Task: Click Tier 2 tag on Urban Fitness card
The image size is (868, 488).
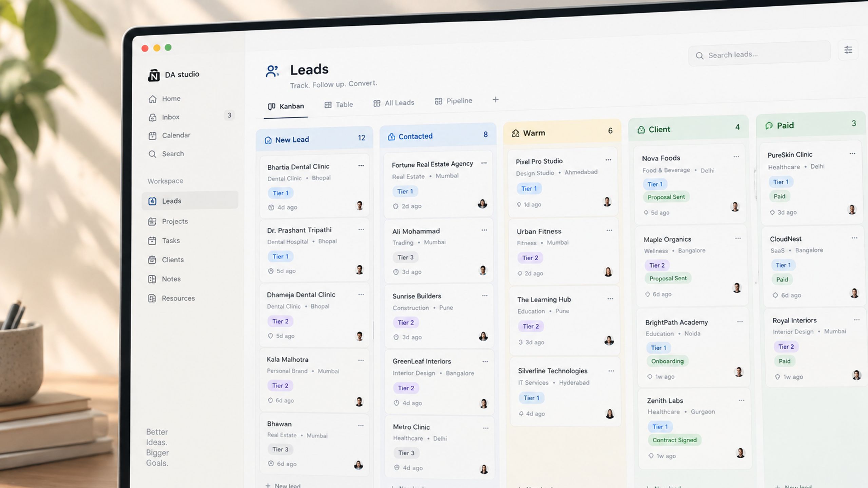Action: click(x=530, y=258)
